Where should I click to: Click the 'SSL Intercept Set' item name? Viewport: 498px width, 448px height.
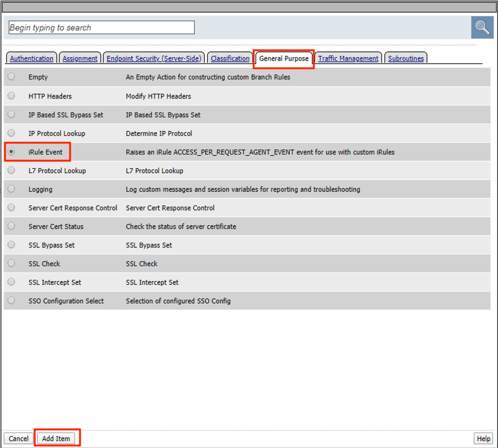coord(55,282)
